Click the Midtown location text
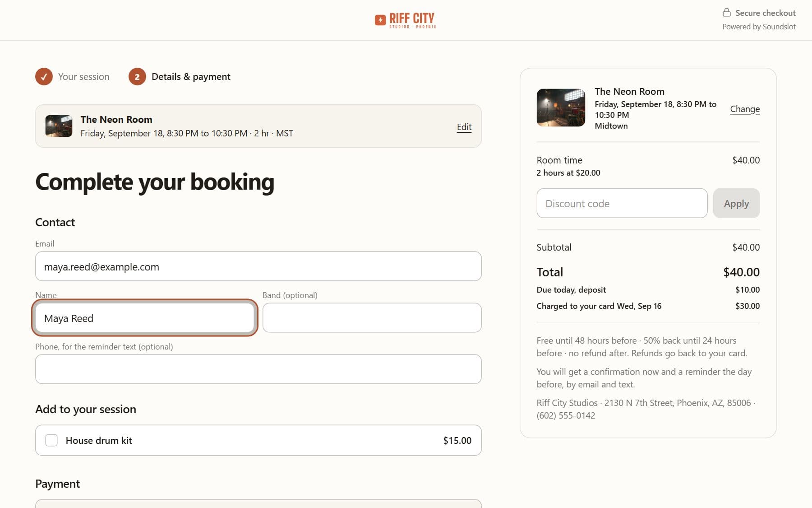The image size is (812, 508). (x=611, y=126)
